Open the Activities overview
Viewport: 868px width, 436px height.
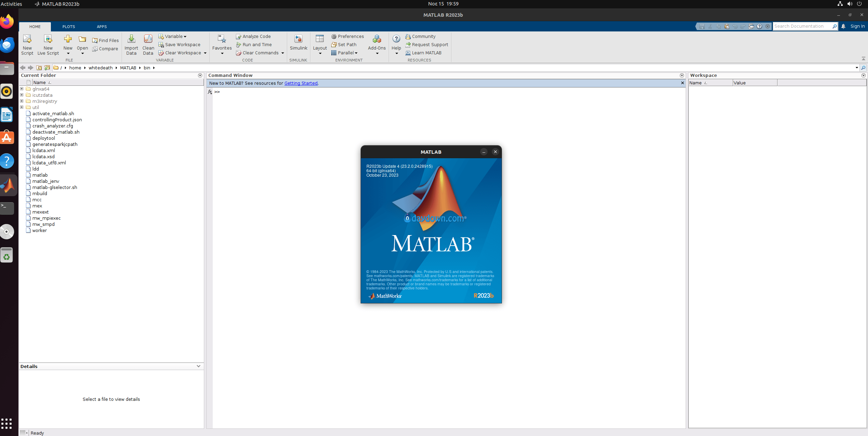[11, 4]
